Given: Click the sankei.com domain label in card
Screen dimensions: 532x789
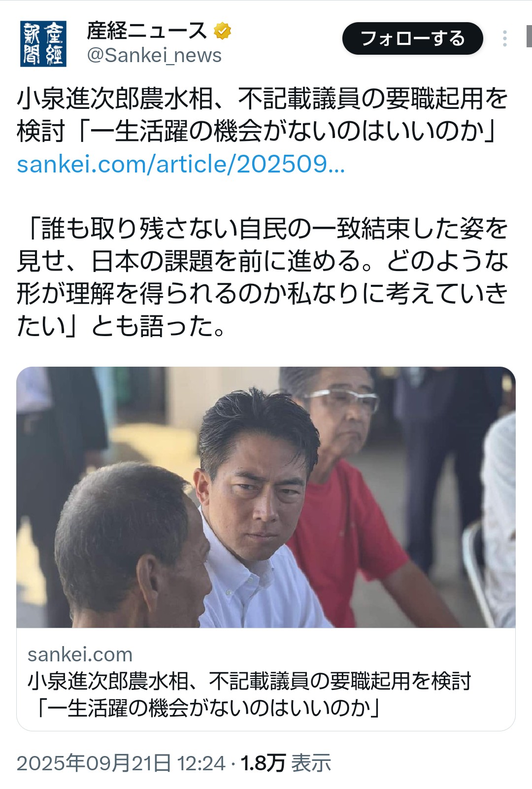Looking at the screenshot, I should tap(80, 654).
